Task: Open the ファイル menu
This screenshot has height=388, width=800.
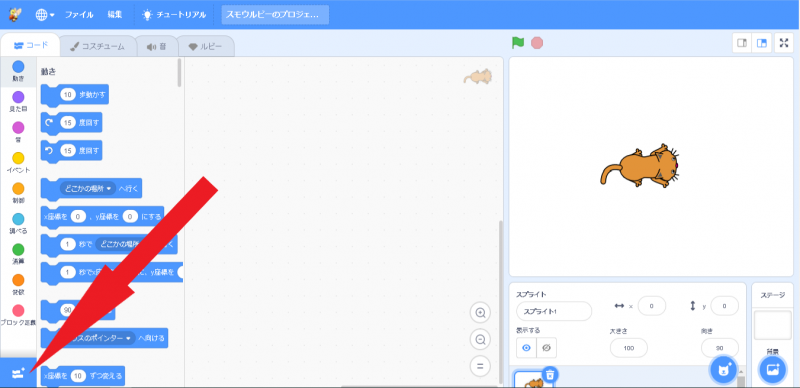Action: (x=79, y=15)
